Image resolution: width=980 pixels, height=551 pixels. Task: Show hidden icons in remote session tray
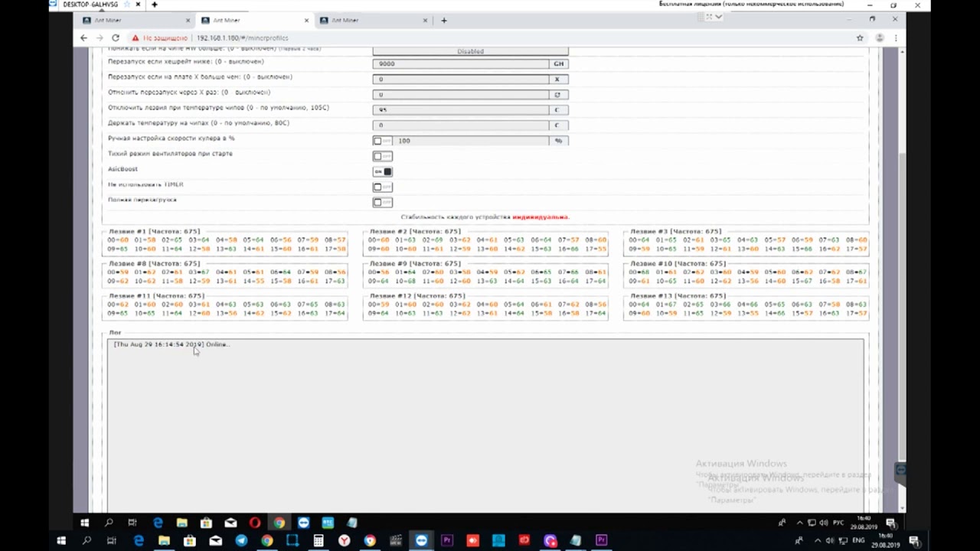click(x=800, y=523)
